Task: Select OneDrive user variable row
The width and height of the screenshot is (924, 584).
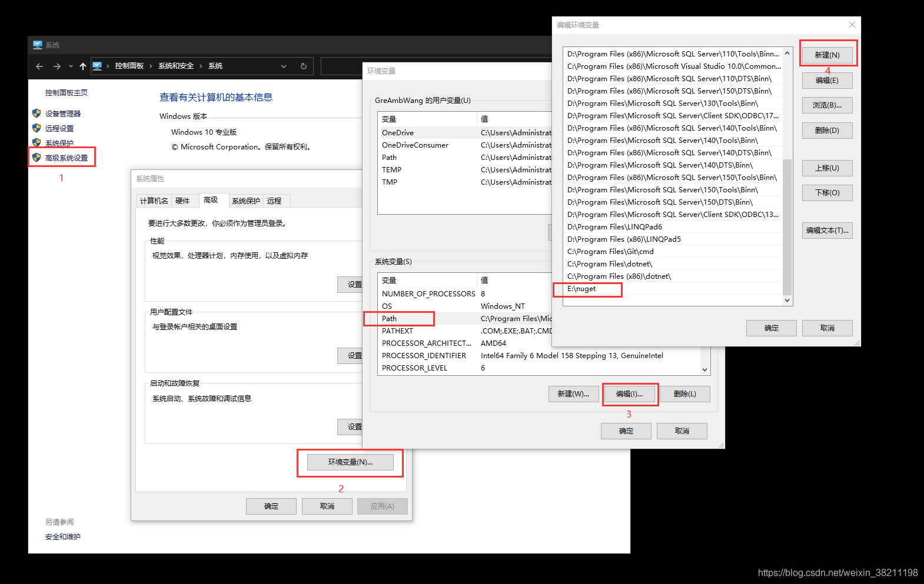Action: point(465,133)
